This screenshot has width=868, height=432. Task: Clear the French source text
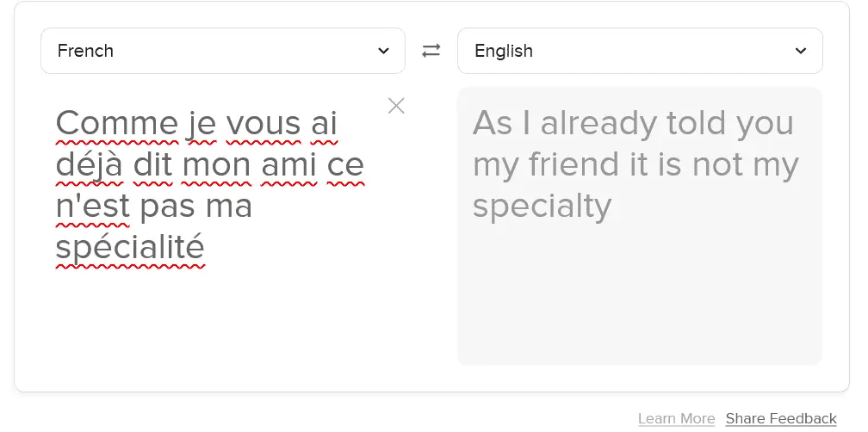(396, 106)
